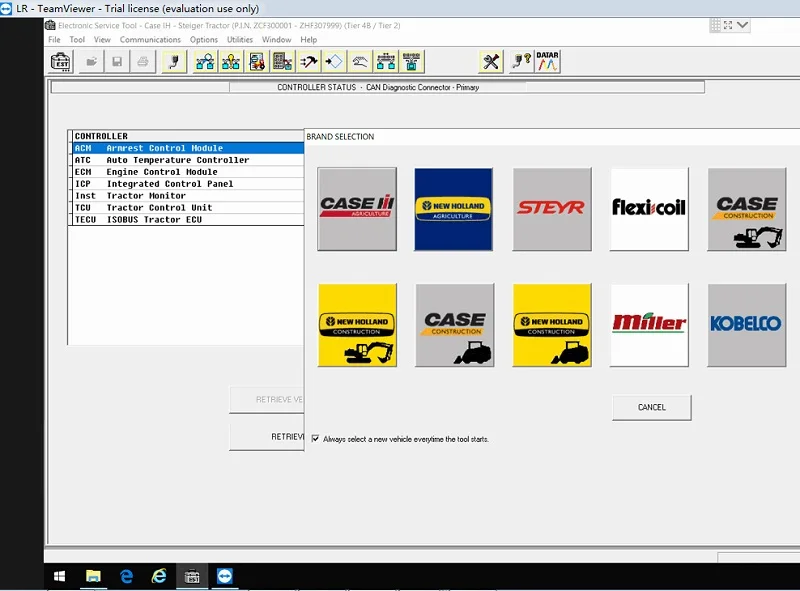
Task: Click the greyed Print toolbar icon
Action: point(143,62)
